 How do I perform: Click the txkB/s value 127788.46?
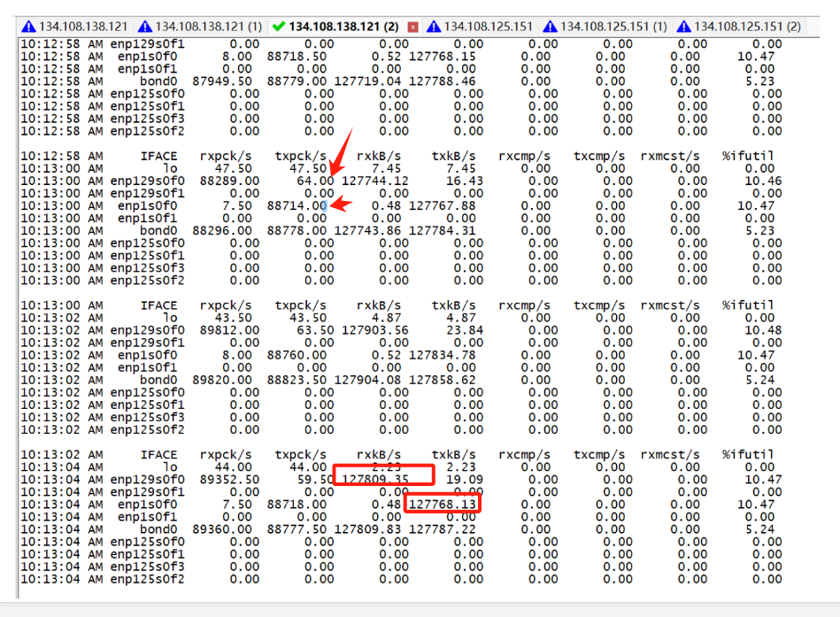pyautogui.click(x=442, y=81)
